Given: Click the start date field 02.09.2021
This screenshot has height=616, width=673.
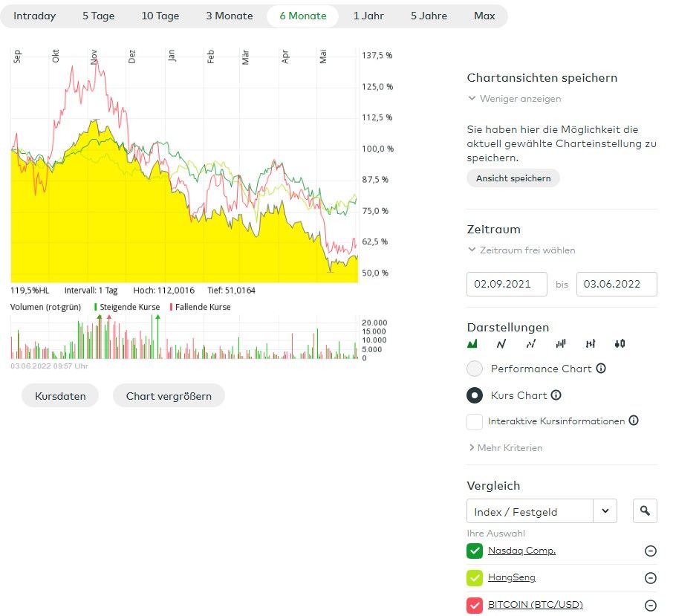Looking at the screenshot, I should coord(507,284).
